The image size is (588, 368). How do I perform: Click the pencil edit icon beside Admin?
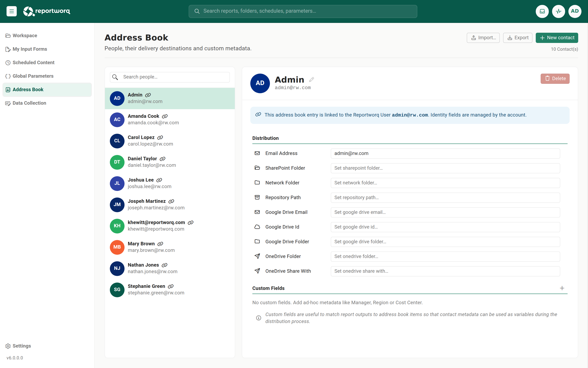pyautogui.click(x=312, y=80)
